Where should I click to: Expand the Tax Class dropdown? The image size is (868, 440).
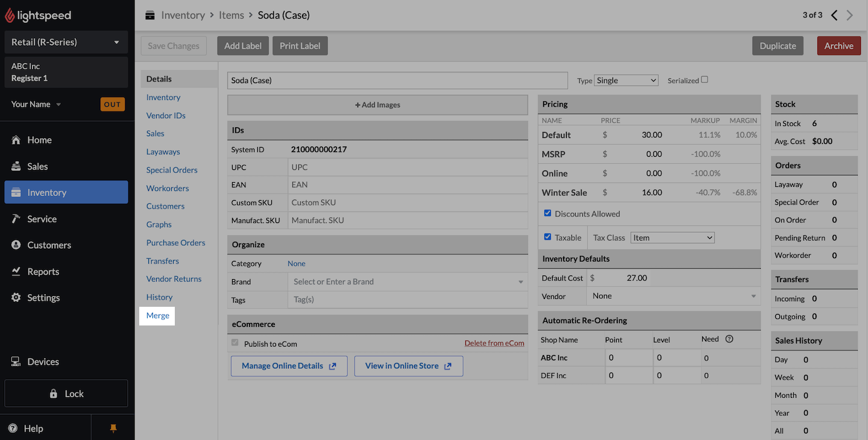[x=672, y=237]
